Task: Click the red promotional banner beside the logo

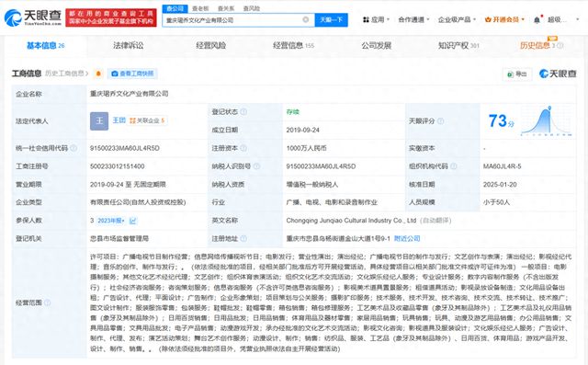Action: click(x=111, y=17)
